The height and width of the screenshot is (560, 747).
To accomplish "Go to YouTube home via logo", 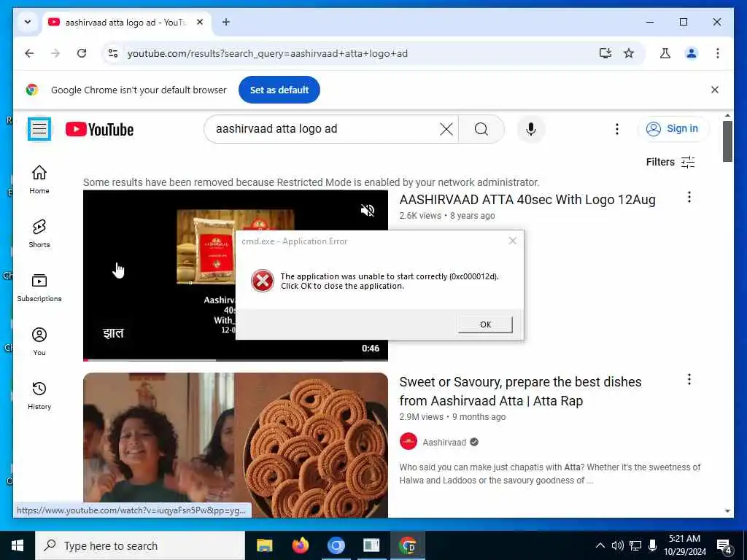I will point(99,129).
